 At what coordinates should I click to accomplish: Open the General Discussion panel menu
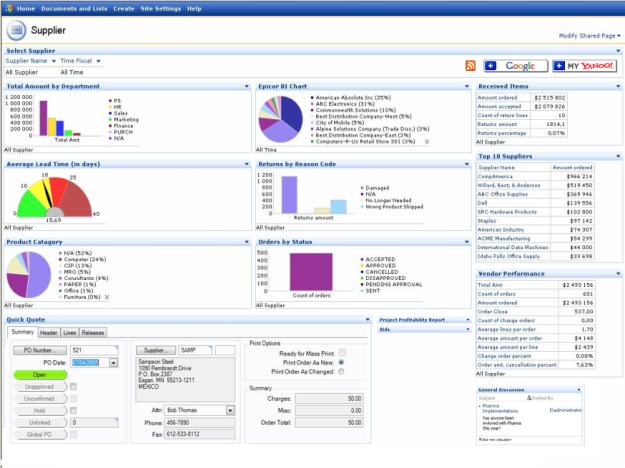coord(579,389)
